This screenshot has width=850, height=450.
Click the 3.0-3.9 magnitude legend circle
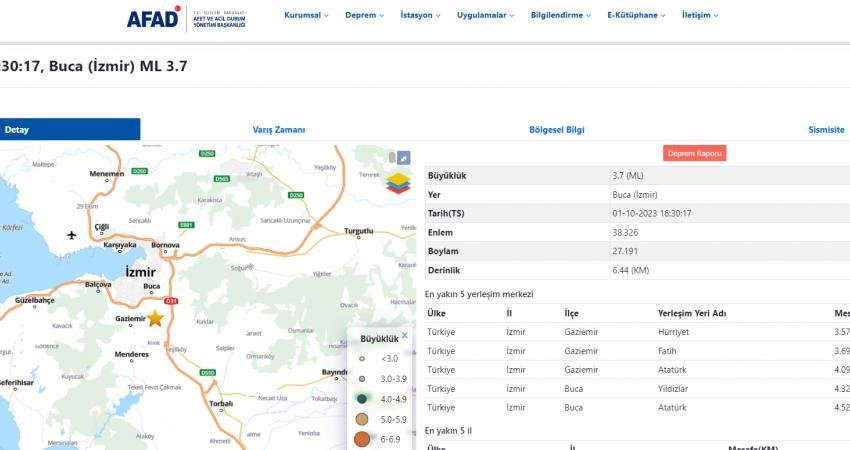pyautogui.click(x=362, y=379)
